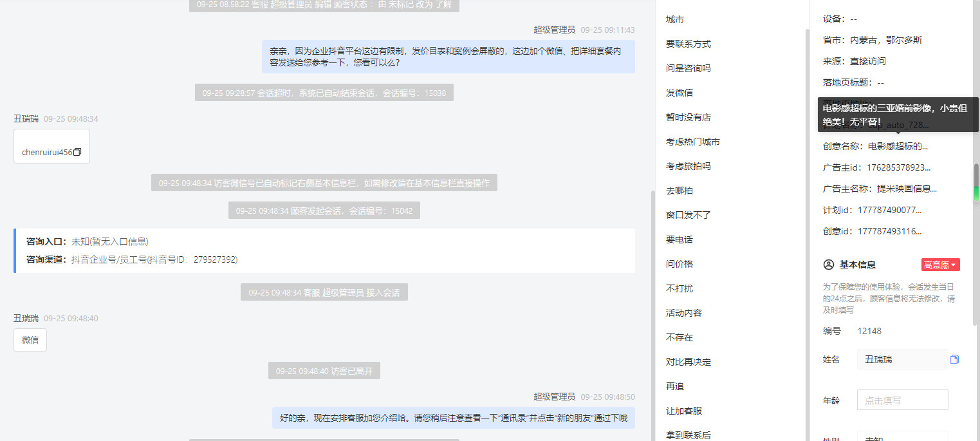Image resolution: width=980 pixels, height=441 pixels.
Task: Click the notice about 24点 info modification
Action: click(889, 298)
